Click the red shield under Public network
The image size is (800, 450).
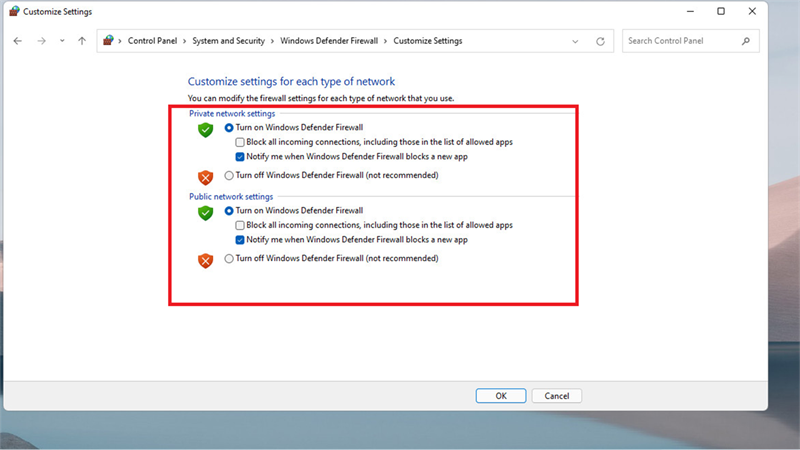206,261
